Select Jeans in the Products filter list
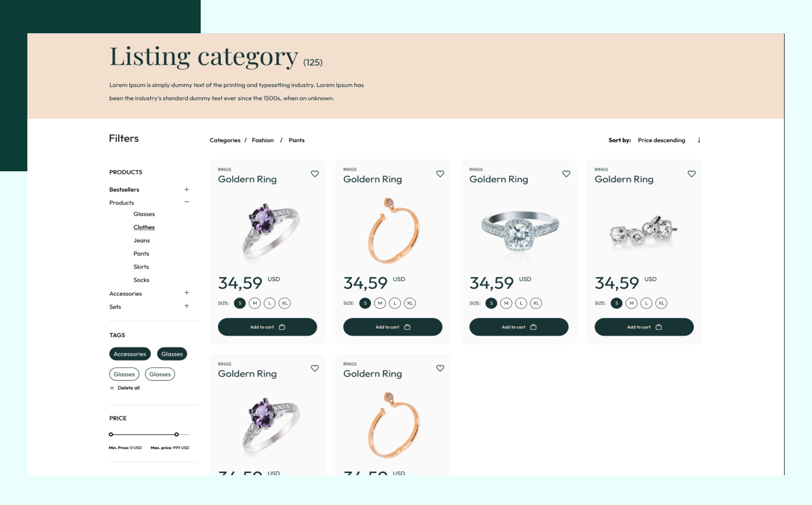812x505 pixels. tap(141, 240)
